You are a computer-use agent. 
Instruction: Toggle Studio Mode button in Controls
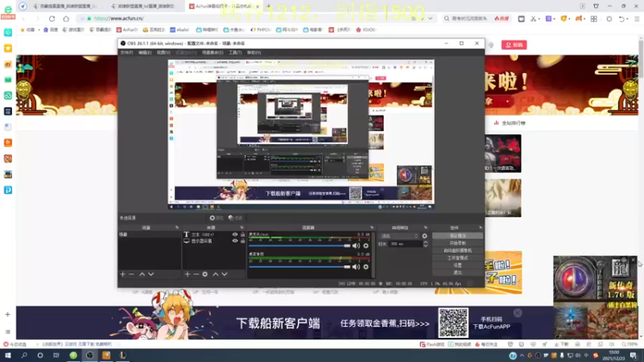457,257
